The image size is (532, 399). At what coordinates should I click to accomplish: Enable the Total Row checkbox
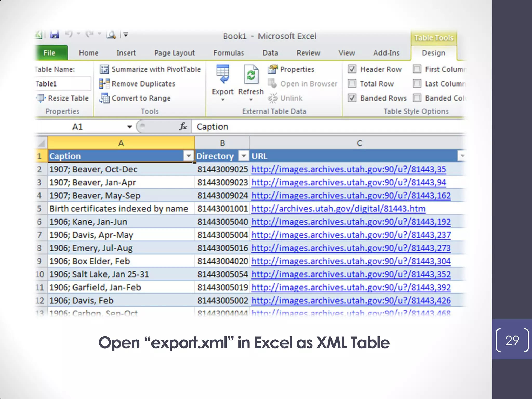[352, 84]
